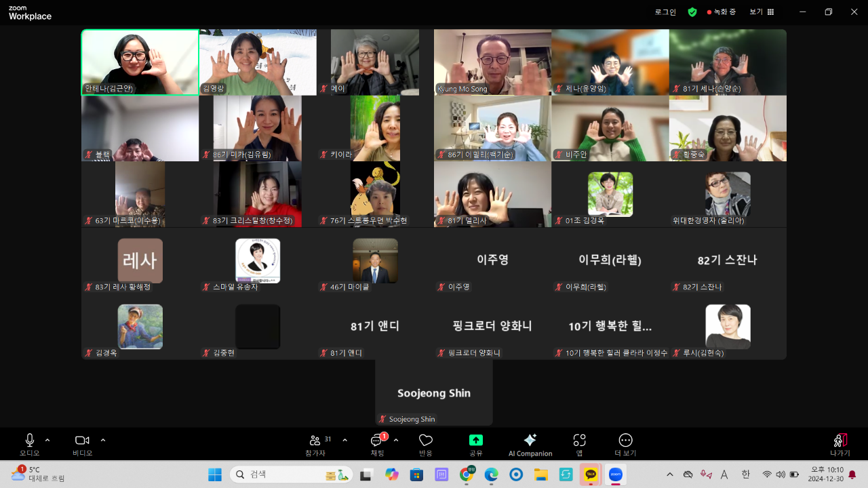This screenshot has width=868, height=488.
Task: Stop your camera with 비디오 button
Action: pos(82,444)
